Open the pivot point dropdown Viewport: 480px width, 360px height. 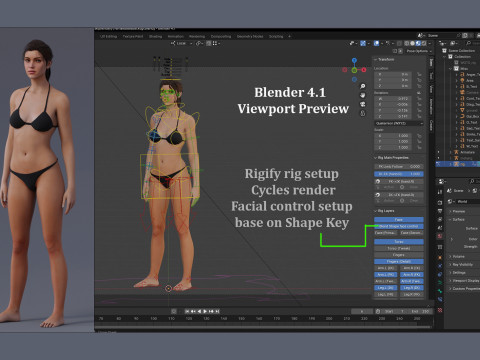[199, 43]
